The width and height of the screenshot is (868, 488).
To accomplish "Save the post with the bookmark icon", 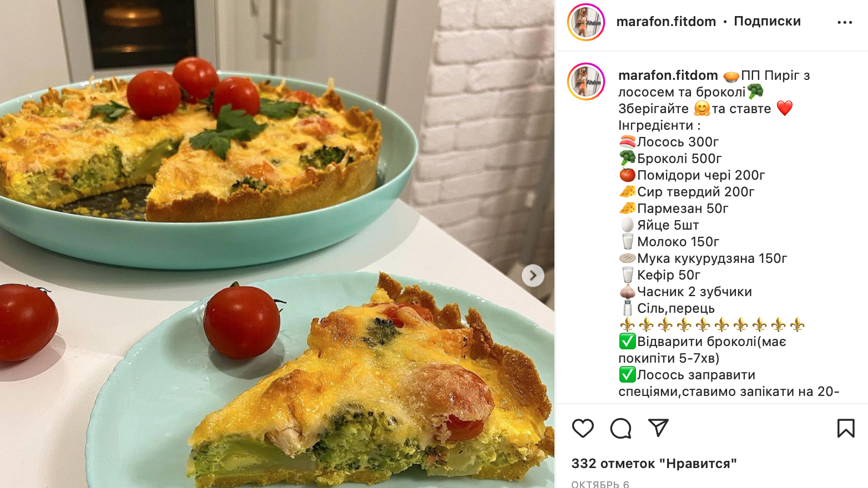I will (x=846, y=428).
